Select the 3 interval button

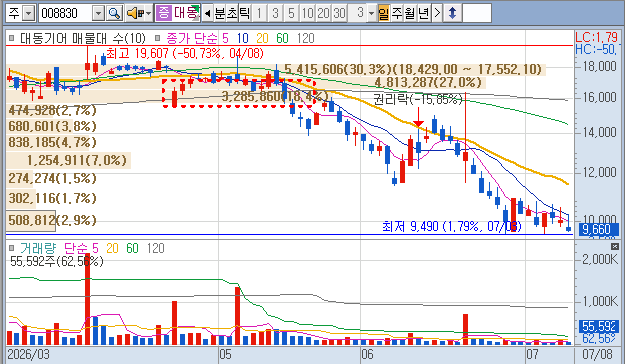[275, 13]
